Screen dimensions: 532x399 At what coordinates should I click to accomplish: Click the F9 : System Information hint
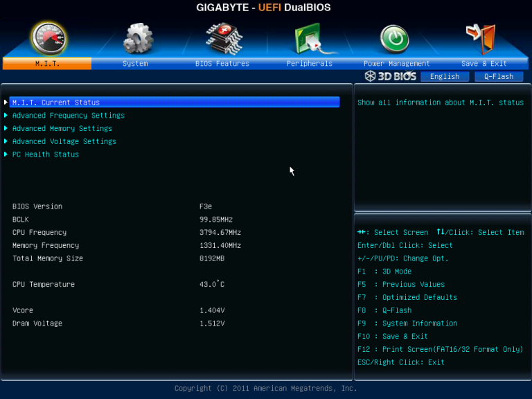pos(407,323)
